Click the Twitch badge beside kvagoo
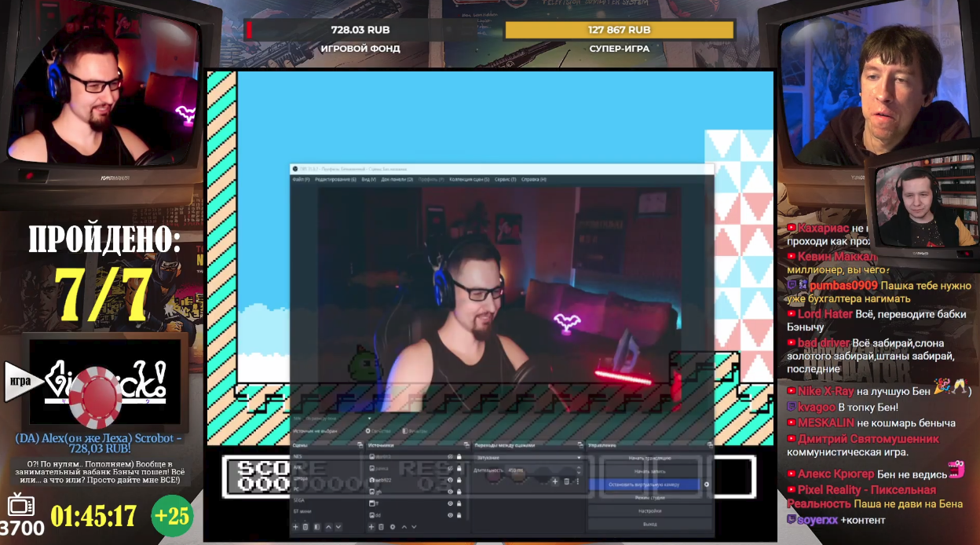This screenshot has width=980, height=545. tap(792, 407)
